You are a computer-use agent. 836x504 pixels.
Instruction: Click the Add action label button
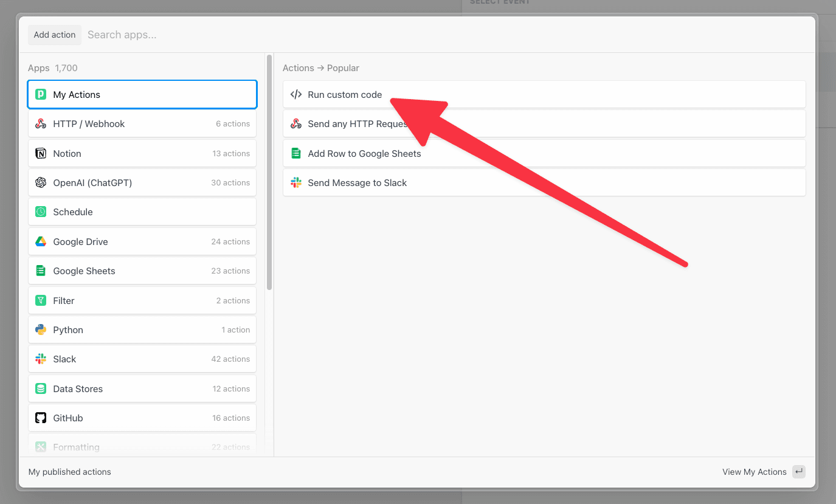(55, 35)
